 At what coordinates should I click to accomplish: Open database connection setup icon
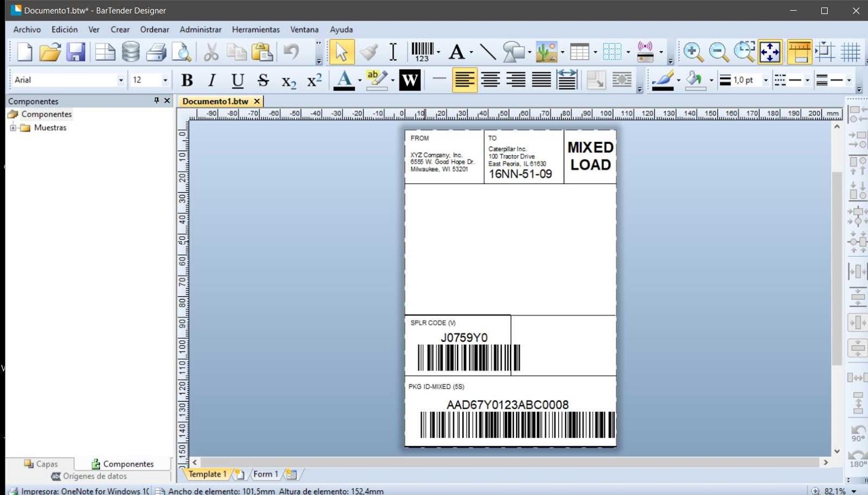click(130, 52)
